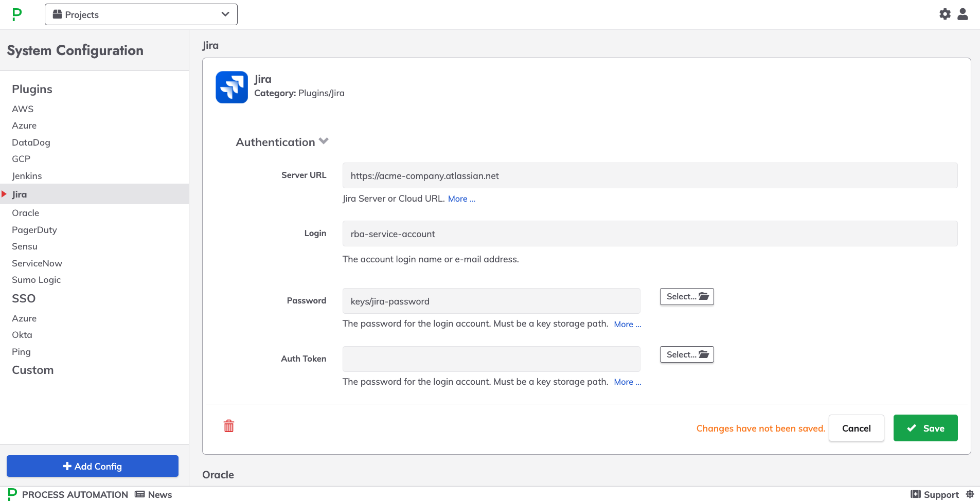Focus the Password key path field
The image size is (980, 501).
(x=491, y=301)
